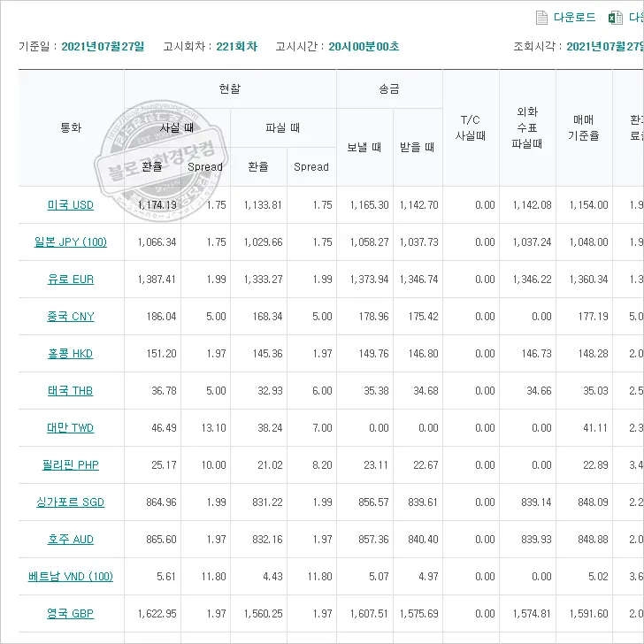Open the 영국 GBP currency link

coord(71,614)
